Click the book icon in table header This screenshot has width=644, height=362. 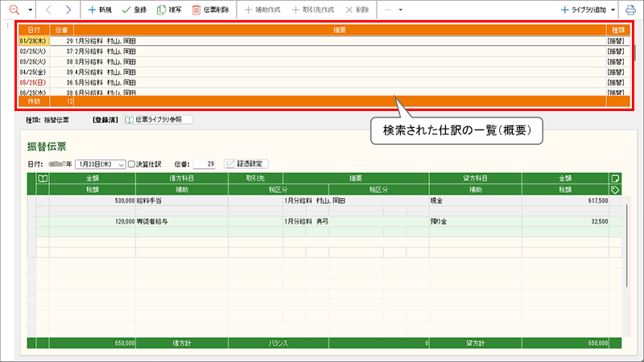pos(43,178)
